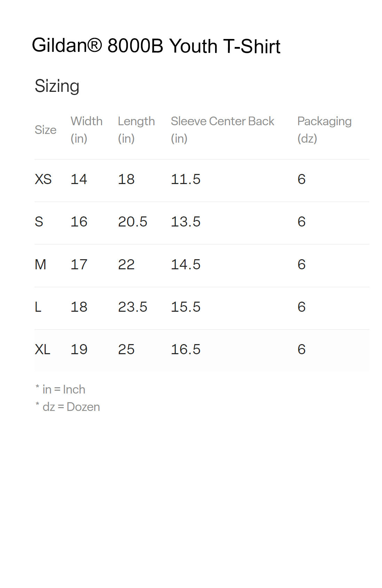382x588 pixels.
Task: Click width value 19 in XL row
Action: coord(79,349)
